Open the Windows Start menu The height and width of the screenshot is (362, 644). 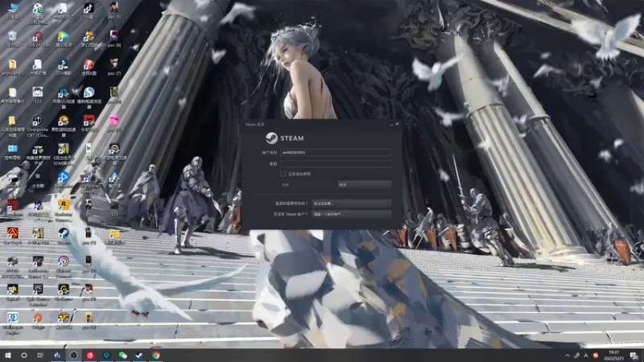pos(8,355)
